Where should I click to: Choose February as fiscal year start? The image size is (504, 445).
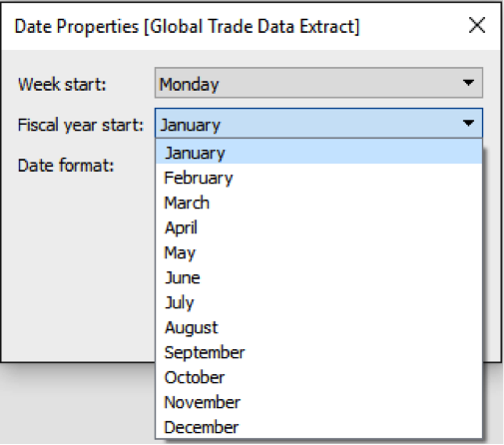point(318,178)
